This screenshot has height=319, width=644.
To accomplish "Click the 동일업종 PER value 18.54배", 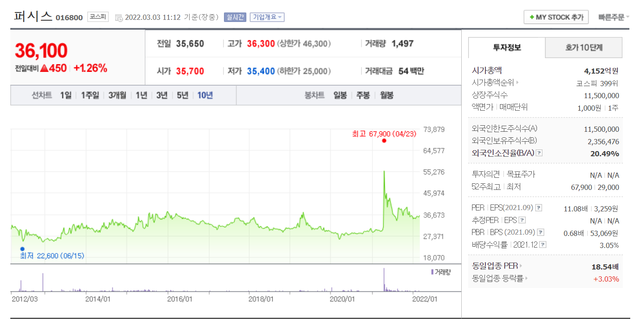I will 605,266.
